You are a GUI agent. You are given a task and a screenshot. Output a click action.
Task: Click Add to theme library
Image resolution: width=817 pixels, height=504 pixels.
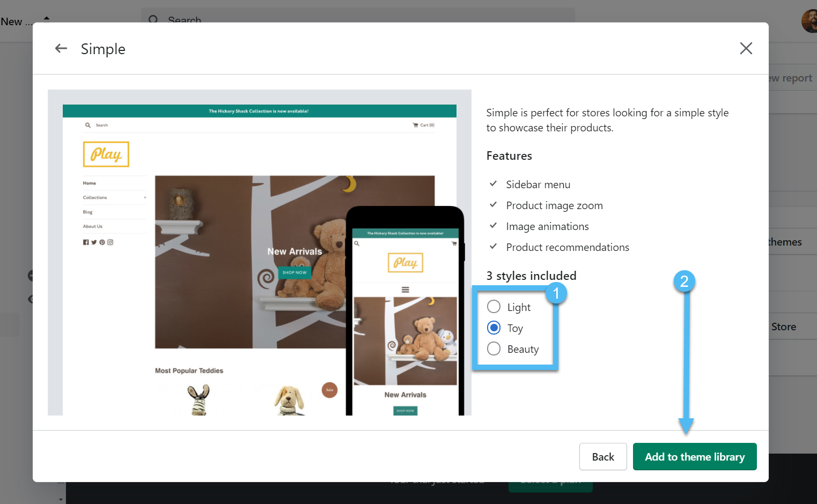coord(694,457)
